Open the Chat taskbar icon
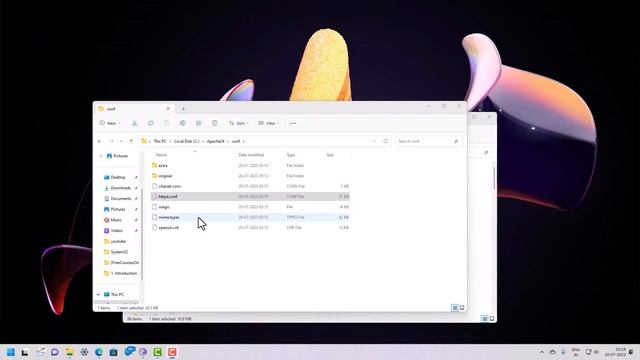 tap(55, 352)
